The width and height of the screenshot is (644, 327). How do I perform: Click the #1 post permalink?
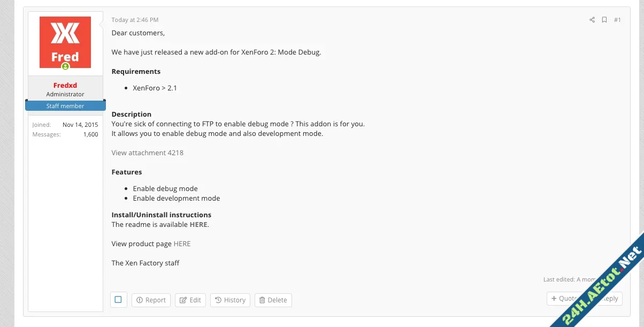pos(618,19)
